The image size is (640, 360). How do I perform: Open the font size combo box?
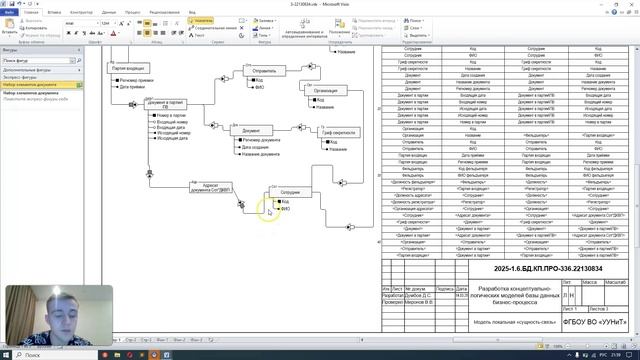pos(108,23)
